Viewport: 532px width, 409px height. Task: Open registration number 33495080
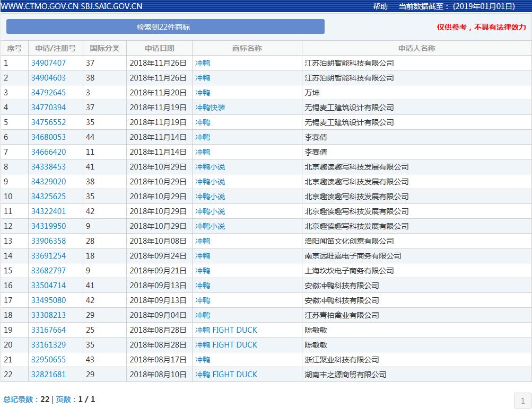(48, 300)
